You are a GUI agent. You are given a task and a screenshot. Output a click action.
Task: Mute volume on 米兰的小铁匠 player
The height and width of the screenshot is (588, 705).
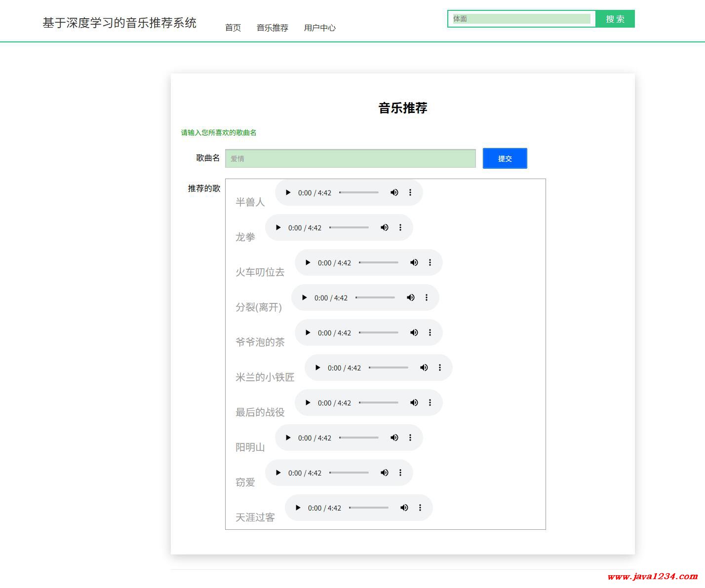pos(424,367)
